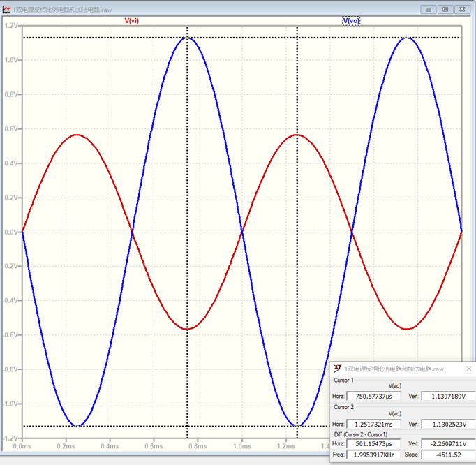Maximize the waveform plot window
This screenshot has height=465, width=476.
[x=445, y=9]
